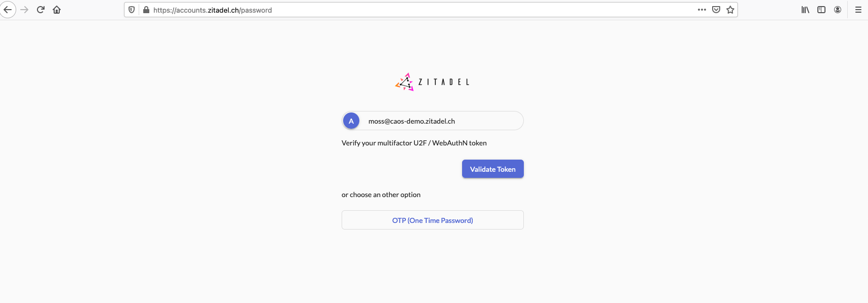Save the page to Pocket
The image size is (868, 303).
click(x=716, y=10)
